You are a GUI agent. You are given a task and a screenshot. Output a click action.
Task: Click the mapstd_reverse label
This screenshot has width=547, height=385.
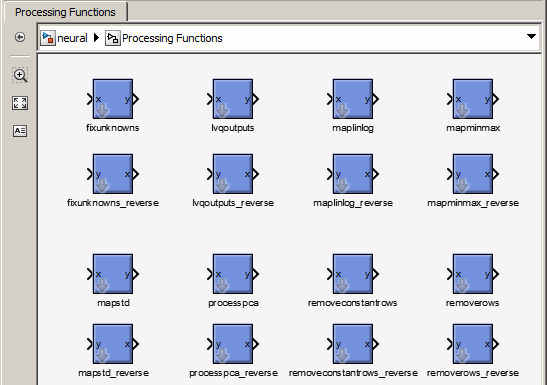pos(113,373)
